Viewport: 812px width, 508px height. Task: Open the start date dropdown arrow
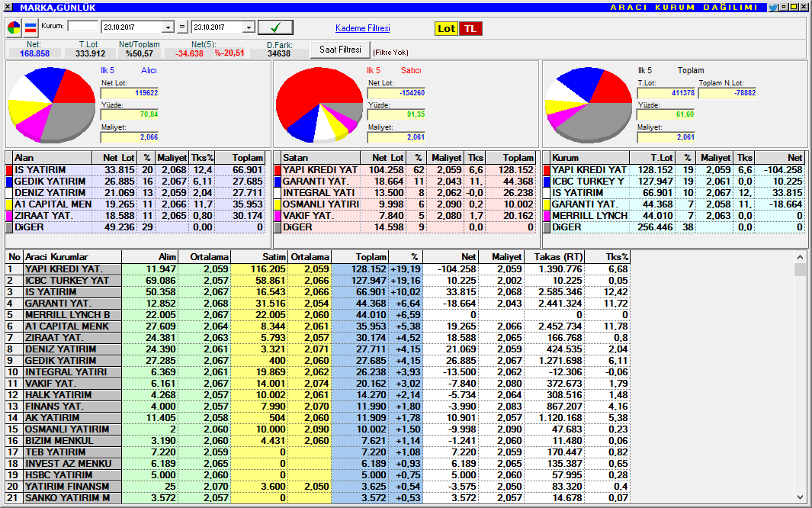click(x=168, y=27)
